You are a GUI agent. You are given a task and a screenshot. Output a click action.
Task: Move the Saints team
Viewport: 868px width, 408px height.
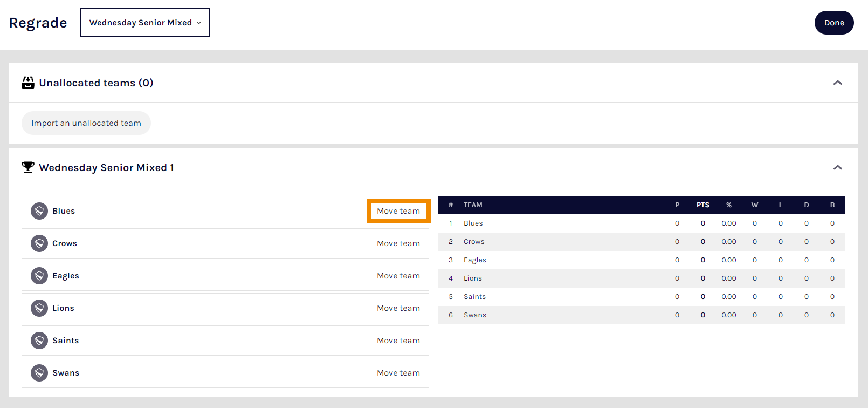pyautogui.click(x=398, y=341)
